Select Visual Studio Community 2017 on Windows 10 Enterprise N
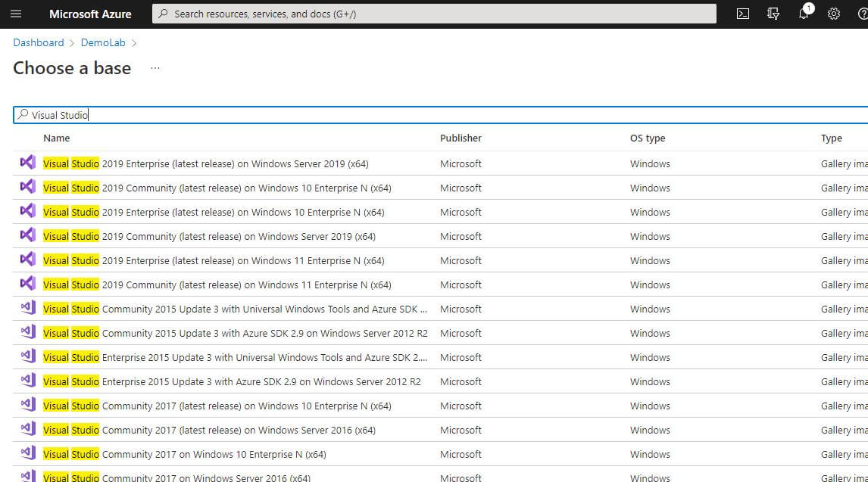 click(x=184, y=455)
